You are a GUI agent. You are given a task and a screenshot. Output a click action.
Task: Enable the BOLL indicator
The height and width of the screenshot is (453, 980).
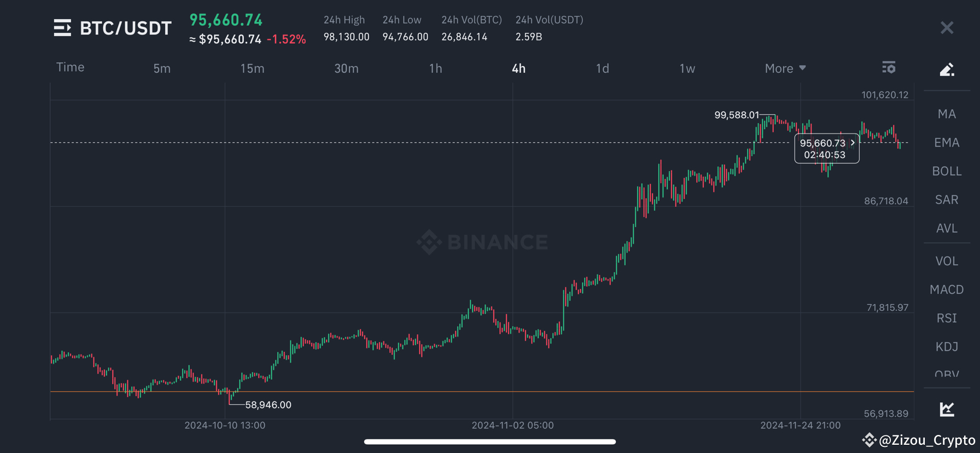(947, 171)
